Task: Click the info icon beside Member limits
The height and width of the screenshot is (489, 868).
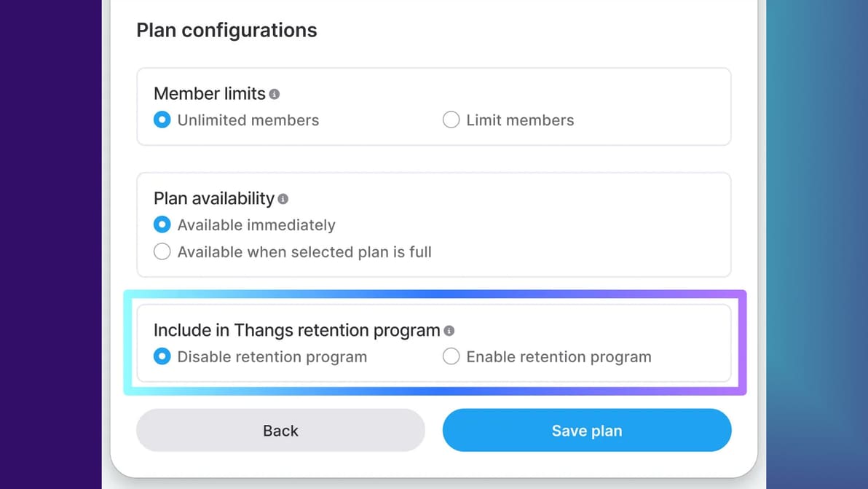Action: pos(275,94)
